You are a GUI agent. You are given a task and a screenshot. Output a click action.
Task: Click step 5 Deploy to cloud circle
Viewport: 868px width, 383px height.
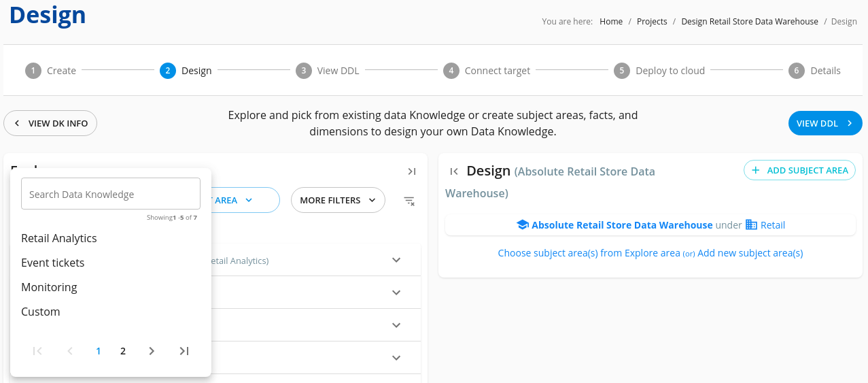point(622,71)
